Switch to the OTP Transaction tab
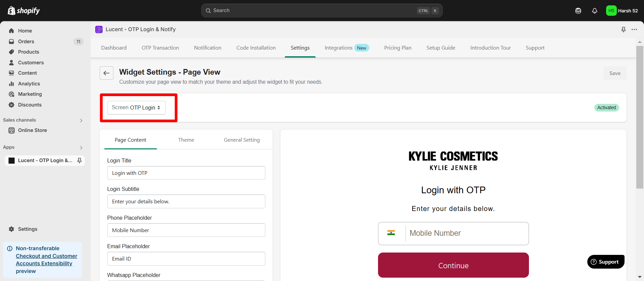 (160, 48)
